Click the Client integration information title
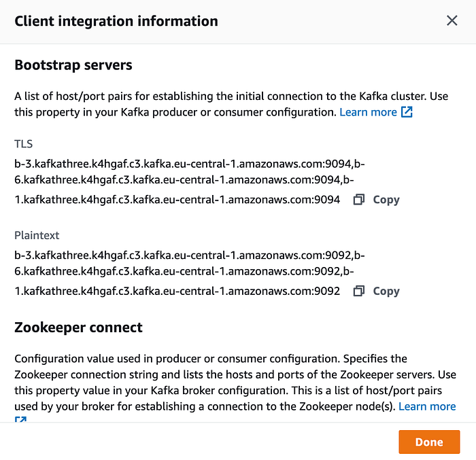Image resolution: width=476 pixels, height=460 pixels. pyautogui.click(x=116, y=21)
